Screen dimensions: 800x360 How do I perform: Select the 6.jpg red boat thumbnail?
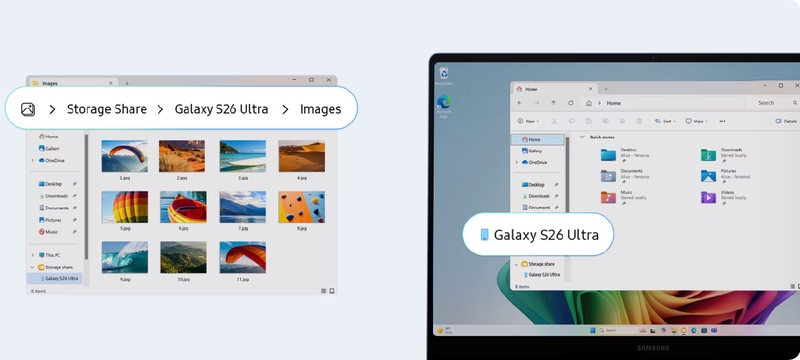click(184, 207)
